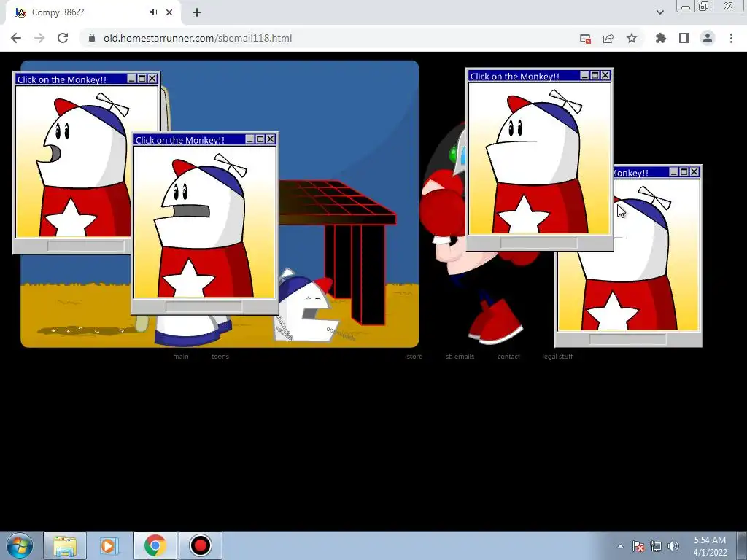Open the Chrome profile avatar

tap(708, 38)
